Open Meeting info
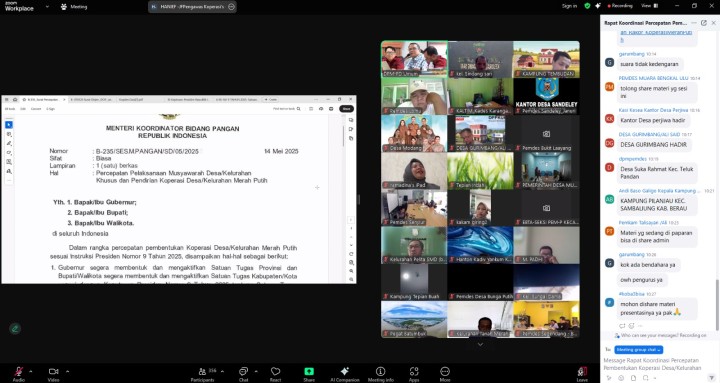The height and width of the screenshot is (383, 720). click(381, 373)
